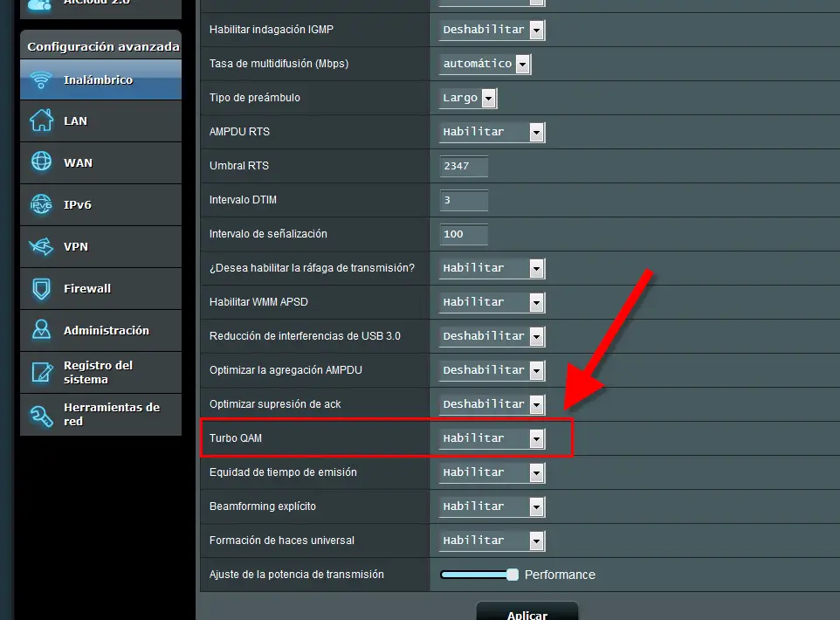Click the Performance power level text
840x620 pixels.
click(x=560, y=575)
